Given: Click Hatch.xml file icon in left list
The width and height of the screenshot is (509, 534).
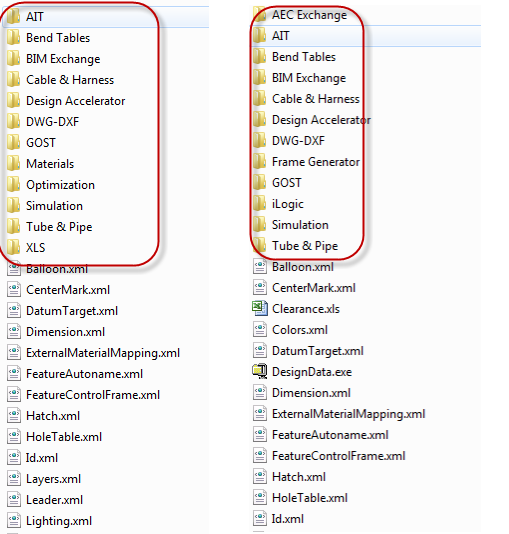Looking at the screenshot, I should coord(14,415).
